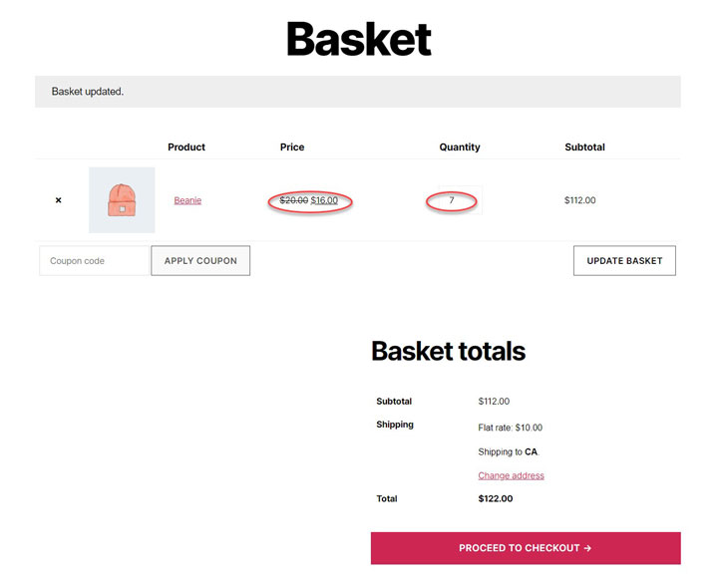728x578 pixels.
Task: Remove the Beanie using the × icon
Action: pos(59,200)
